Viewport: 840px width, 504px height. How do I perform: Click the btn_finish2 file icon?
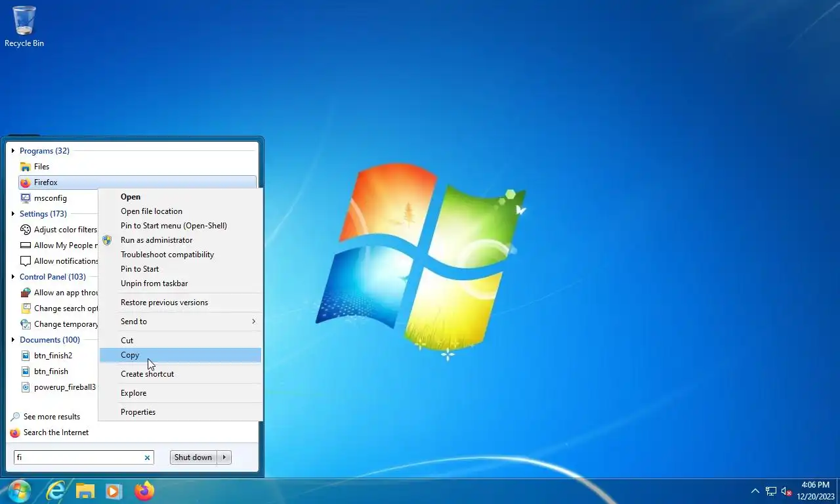pos(26,356)
